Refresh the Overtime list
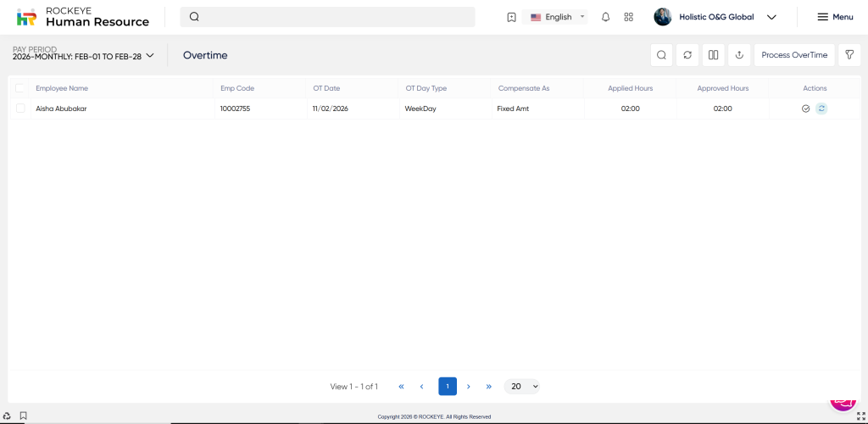The image size is (868, 424). point(687,55)
